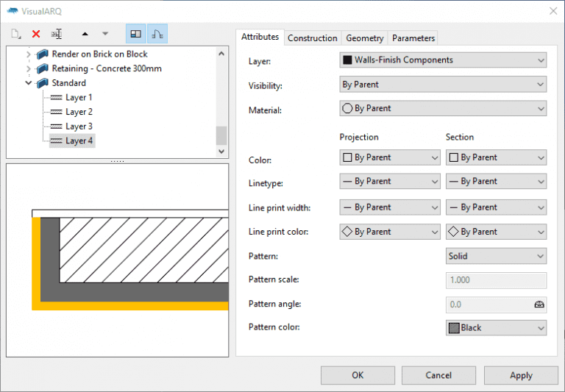The image size is (565, 392).
Task: Open the Layer dropdown showing Walls-Finish Components
Action: point(442,60)
